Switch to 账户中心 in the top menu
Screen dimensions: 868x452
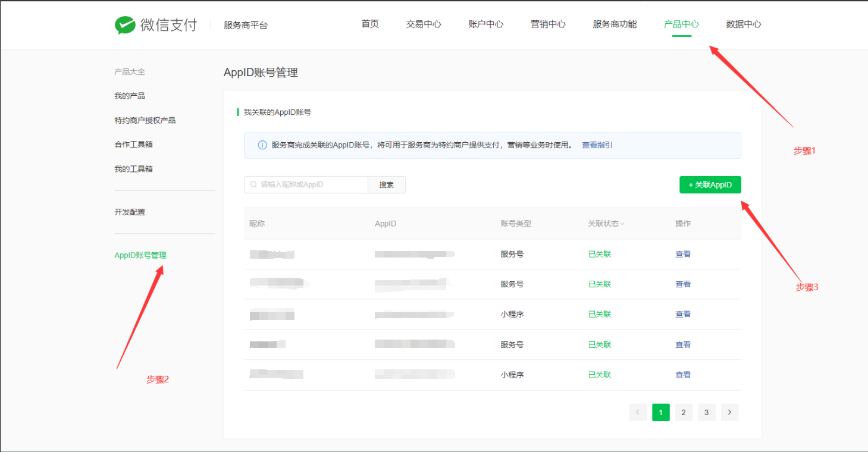pos(485,24)
